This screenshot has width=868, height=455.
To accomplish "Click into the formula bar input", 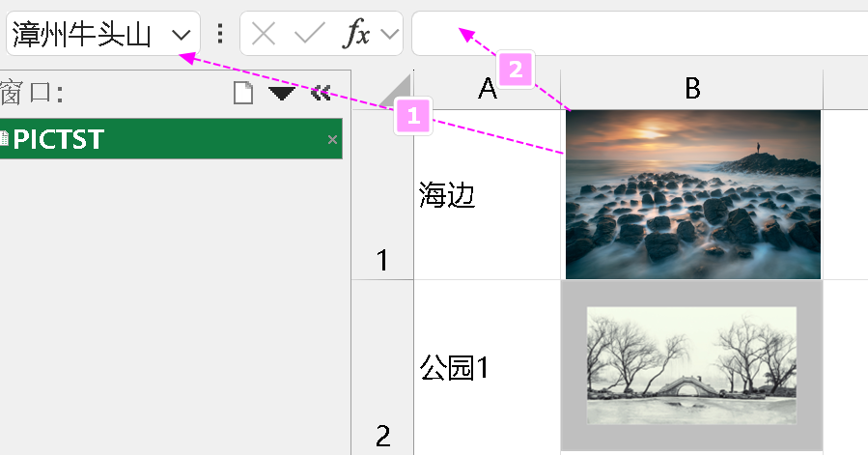I will point(639,34).
